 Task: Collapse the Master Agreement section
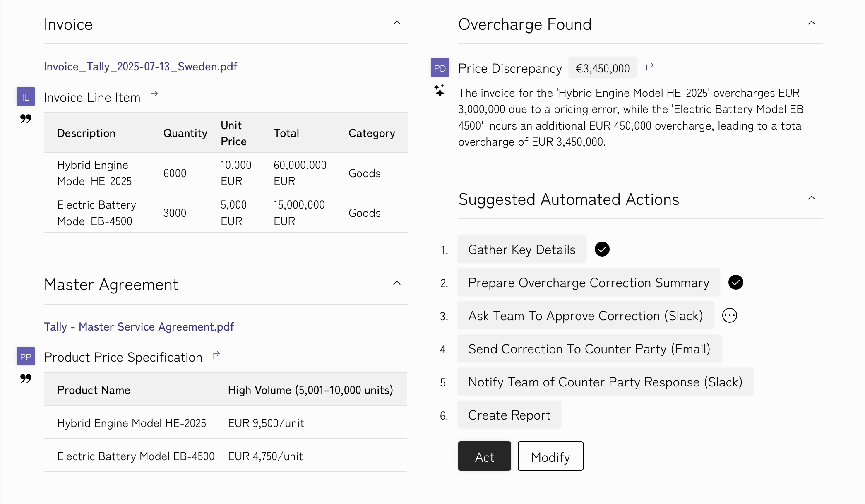[x=396, y=283]
